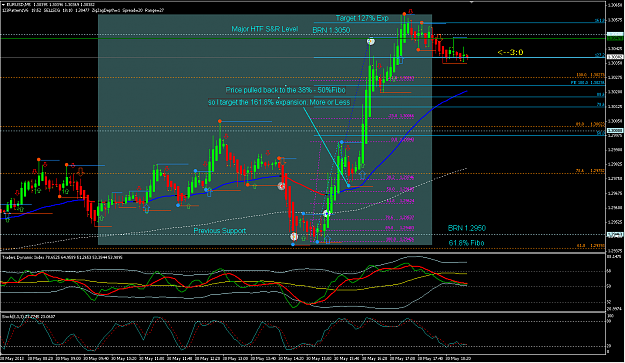Image resolution: width=625 pixels, height=363 pixels.
Task: Click the circle marker where the blue and red average lines meet
Action: 281,186
